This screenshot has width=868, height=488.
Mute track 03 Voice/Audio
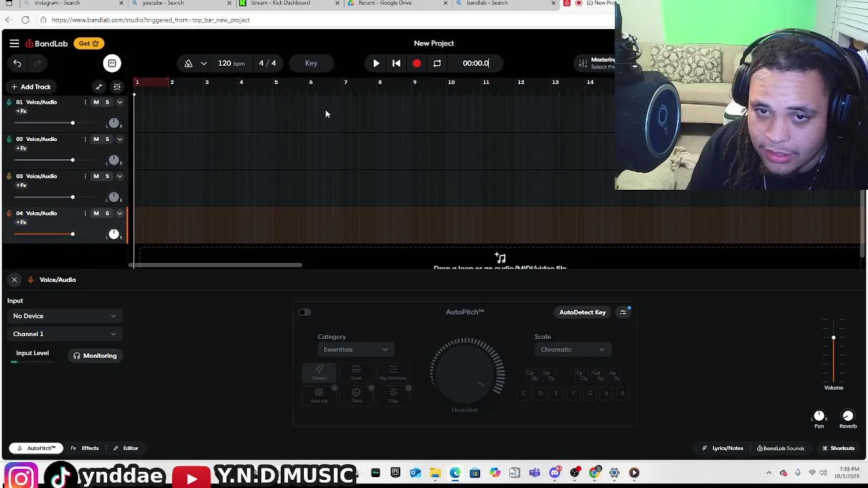pos(96,176)
